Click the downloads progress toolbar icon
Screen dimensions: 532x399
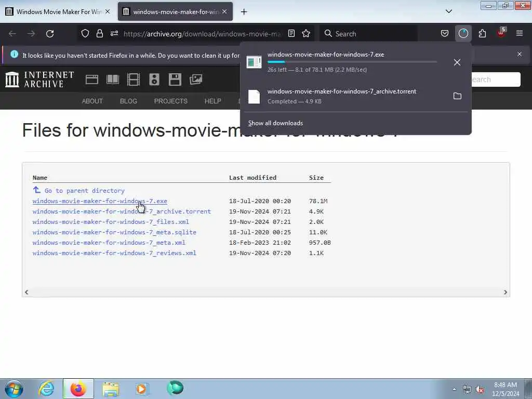click(463, 33)
